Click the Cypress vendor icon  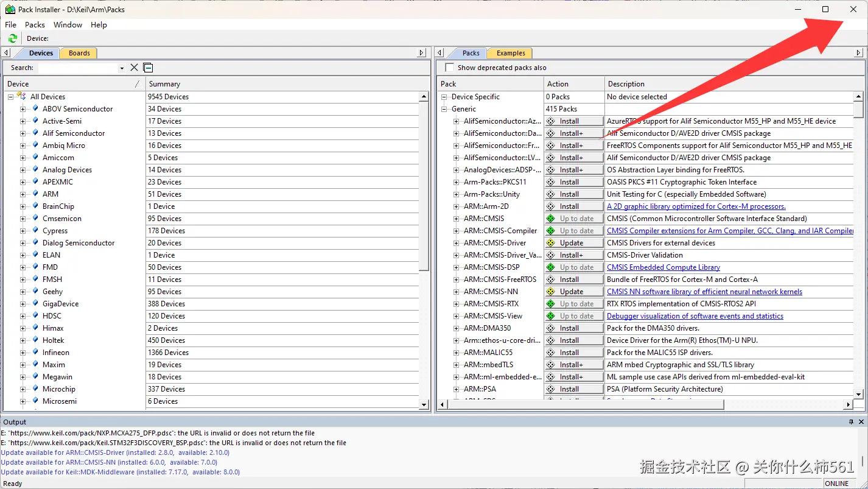35,230
